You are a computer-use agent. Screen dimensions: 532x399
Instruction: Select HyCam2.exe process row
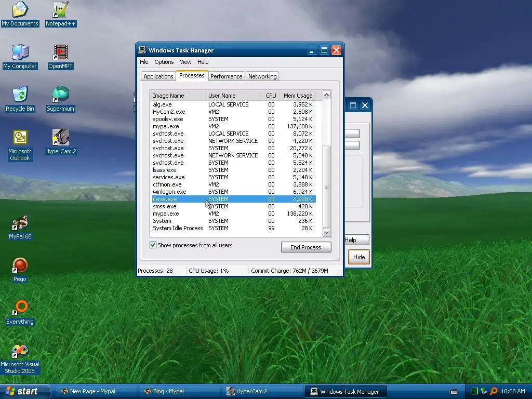tap(234, 112)
